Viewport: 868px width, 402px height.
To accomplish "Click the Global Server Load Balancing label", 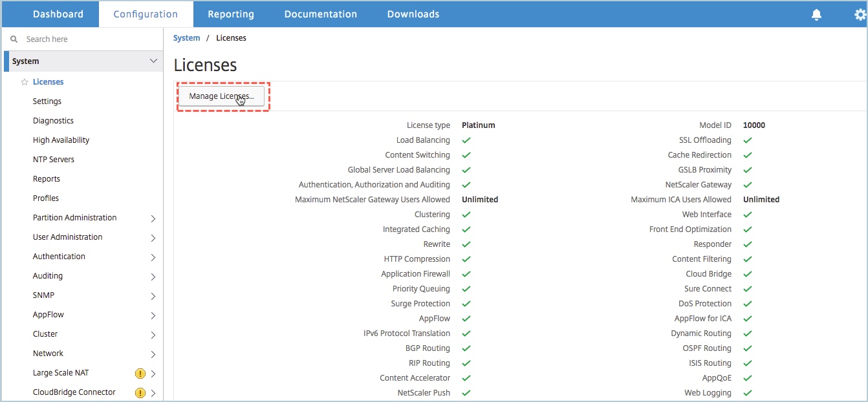I will 398,170.
